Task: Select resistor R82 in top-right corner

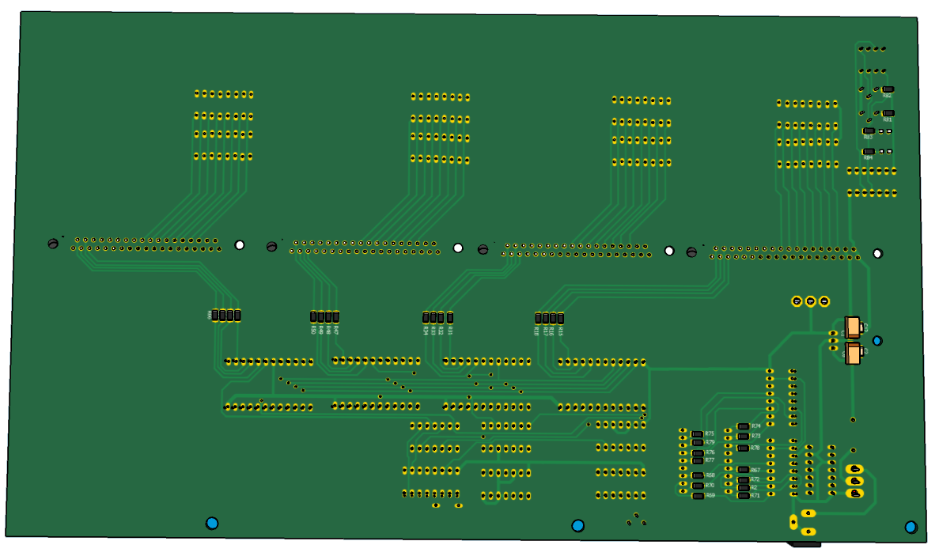Action: [x=888, y=89]
